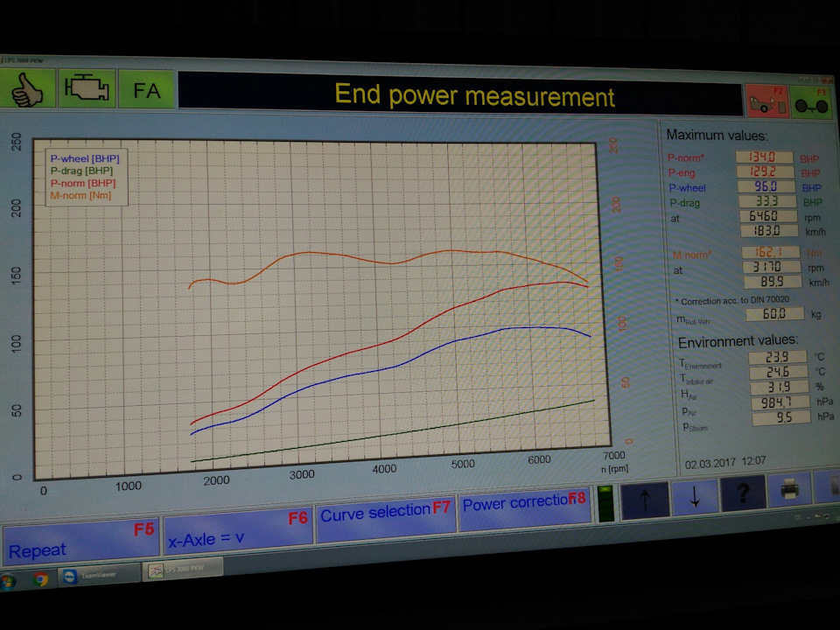Click the date 02.03.2017 12:07 text
The image size is (840, 630).
point(724,462)
